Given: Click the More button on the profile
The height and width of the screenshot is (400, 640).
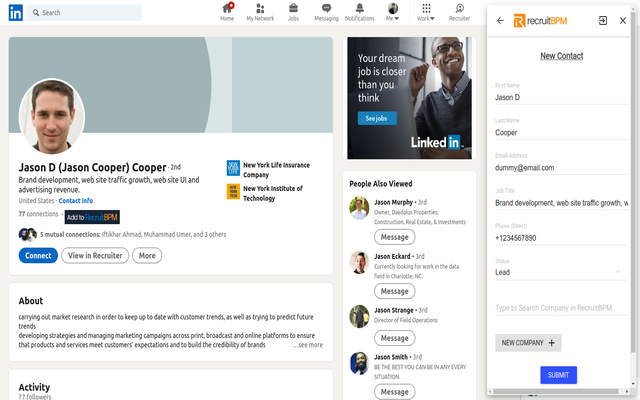Looking at the screenshot, I should click(147, 256).
